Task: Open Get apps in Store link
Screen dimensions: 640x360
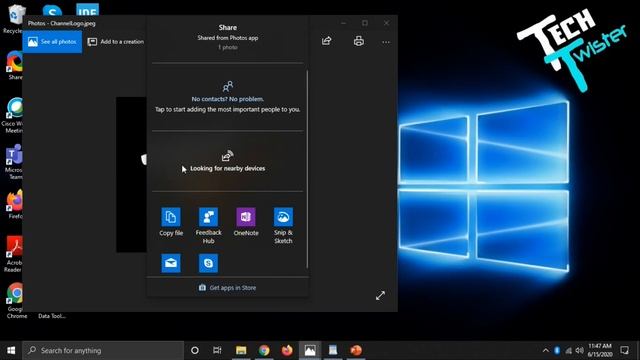Action: (x=227, y=288)
